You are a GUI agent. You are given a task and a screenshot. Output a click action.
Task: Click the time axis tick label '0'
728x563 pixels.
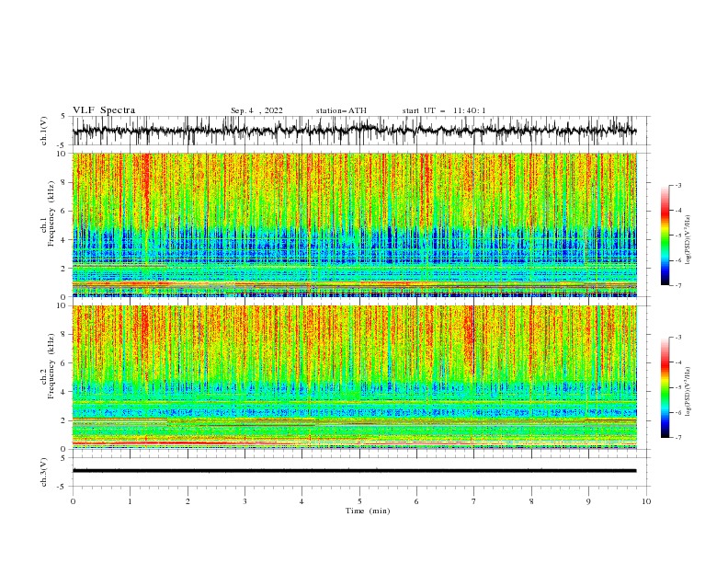point(73,501)
